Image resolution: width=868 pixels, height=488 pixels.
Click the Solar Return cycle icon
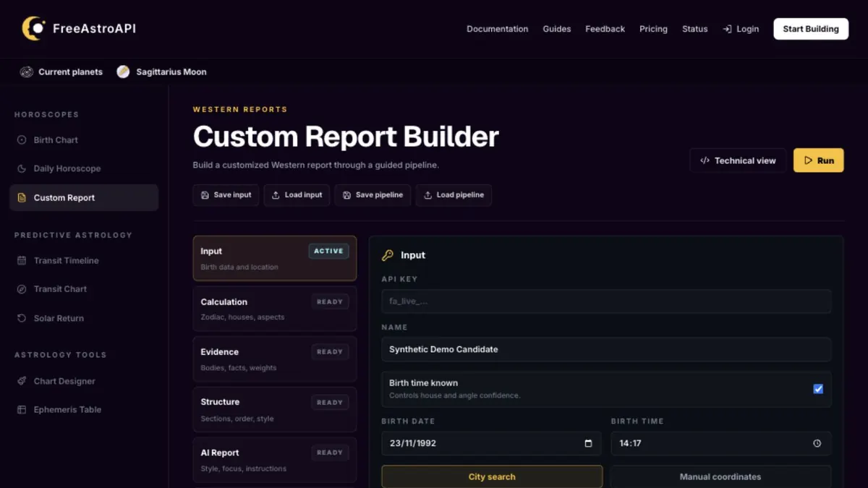(22, 318)
